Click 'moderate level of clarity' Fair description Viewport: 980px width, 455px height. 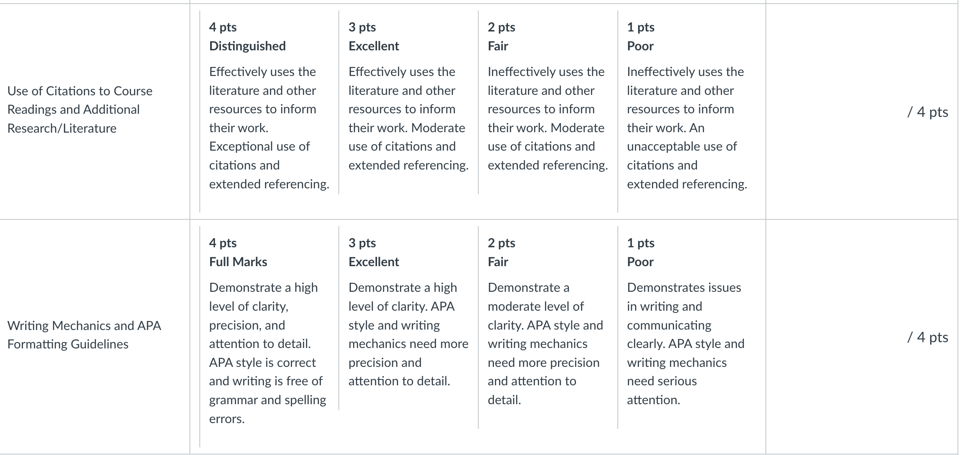(535, 306)
